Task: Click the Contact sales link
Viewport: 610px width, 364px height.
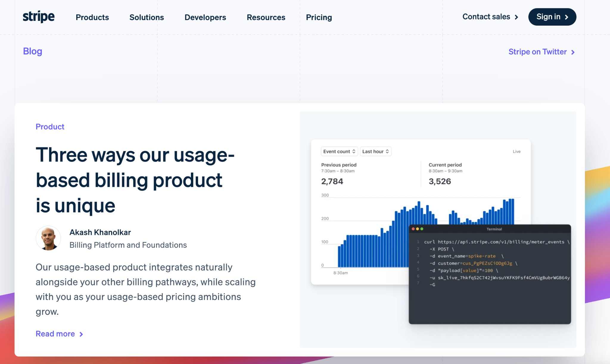Action: click(x=490, y=17)
